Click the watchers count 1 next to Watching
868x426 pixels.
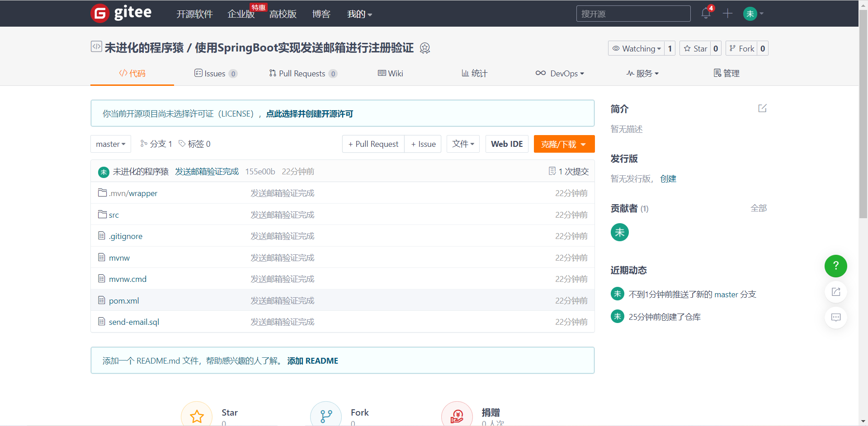click(x=670, y=48)
